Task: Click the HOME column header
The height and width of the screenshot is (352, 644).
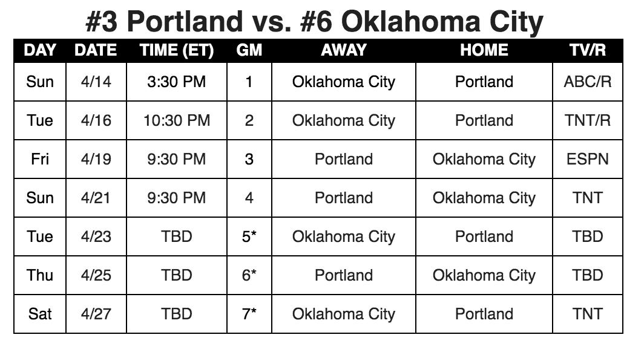Action: click(484, 50)
